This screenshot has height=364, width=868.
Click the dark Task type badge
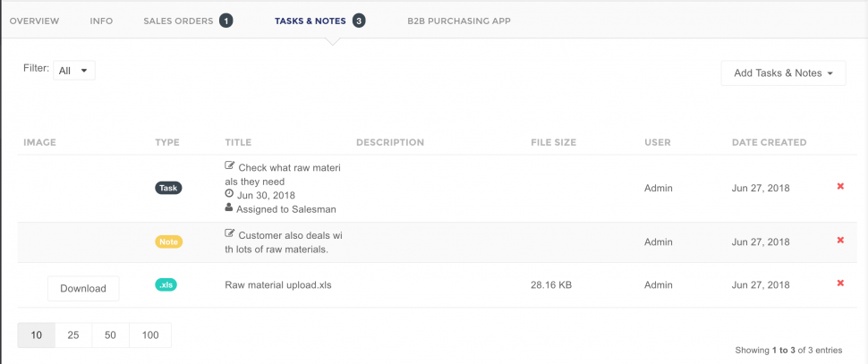tap(168, 188)
